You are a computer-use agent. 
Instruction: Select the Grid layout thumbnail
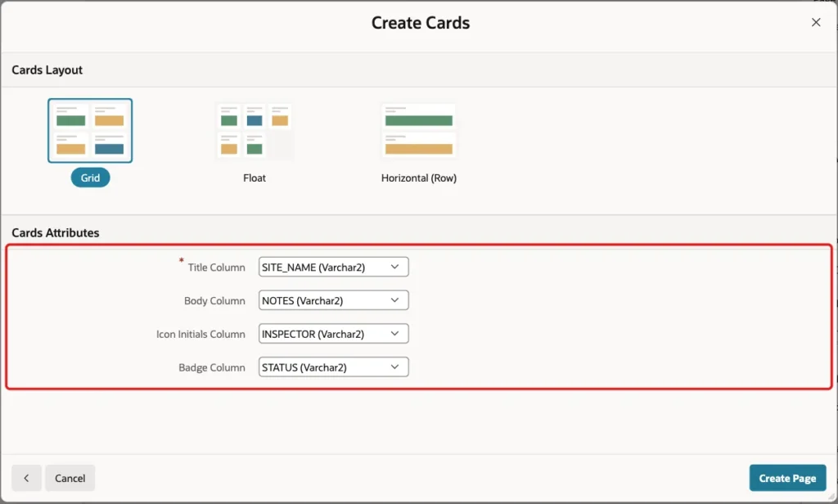pos(90,130)
